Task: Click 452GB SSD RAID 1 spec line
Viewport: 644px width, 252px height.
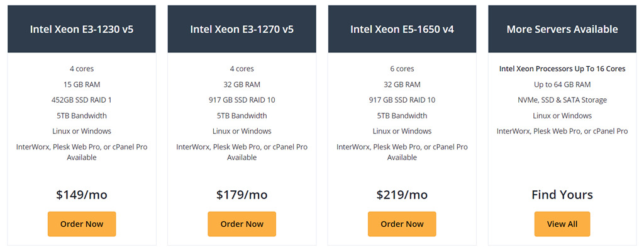Action: coord(82,100)
